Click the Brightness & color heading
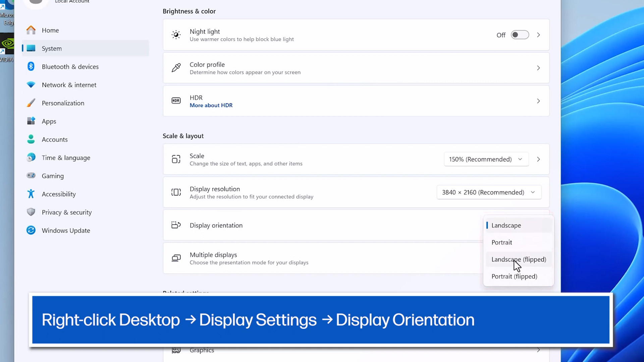 click(x=189, y=11)
